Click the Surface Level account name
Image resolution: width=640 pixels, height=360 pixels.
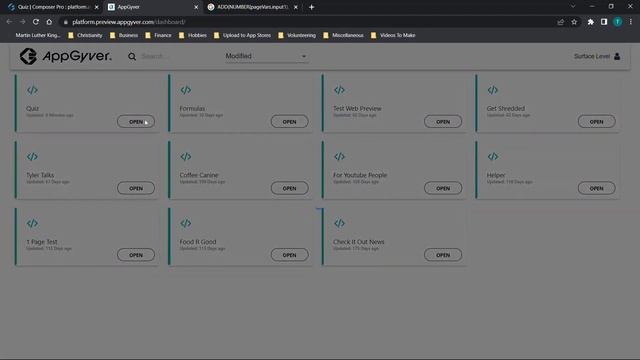592,56
